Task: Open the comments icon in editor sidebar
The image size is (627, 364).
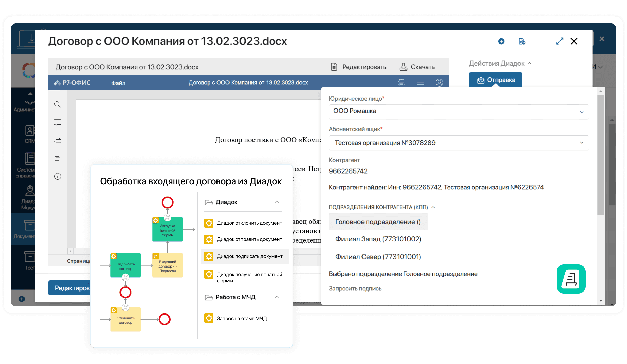Action: pos(57,123)
